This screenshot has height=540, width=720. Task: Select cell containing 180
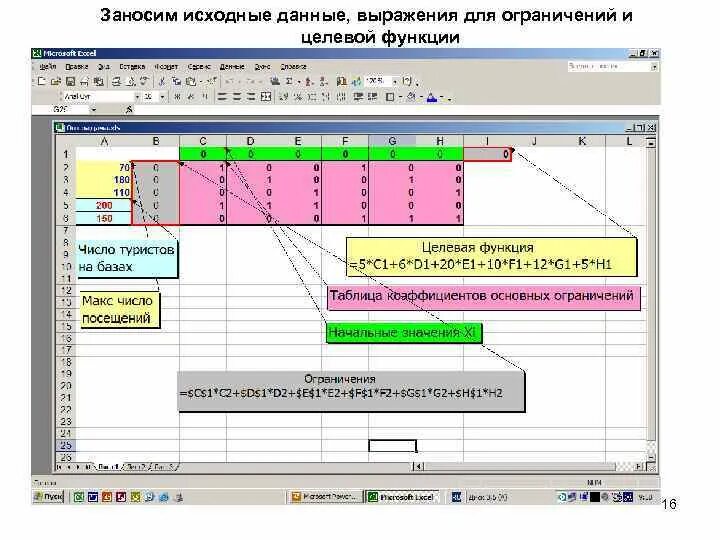tap(104, 180)
